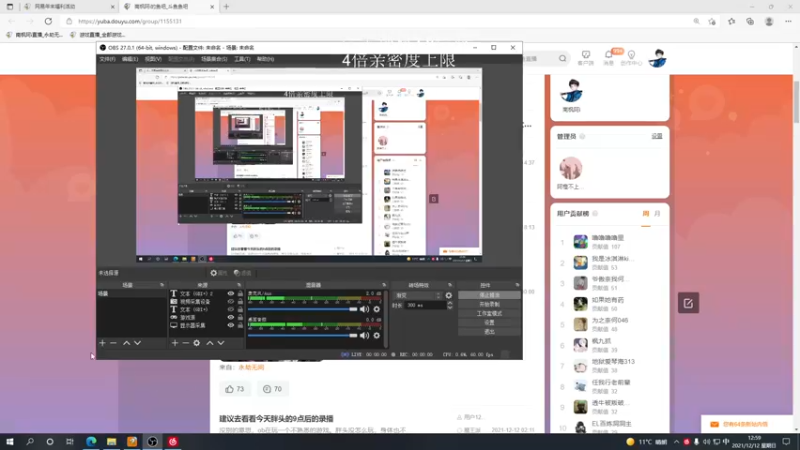Image resolution: width=800 pixels, height=450 pixels.
Task: Adjust the microphone volume slider
Action: [x=303, y=309]
